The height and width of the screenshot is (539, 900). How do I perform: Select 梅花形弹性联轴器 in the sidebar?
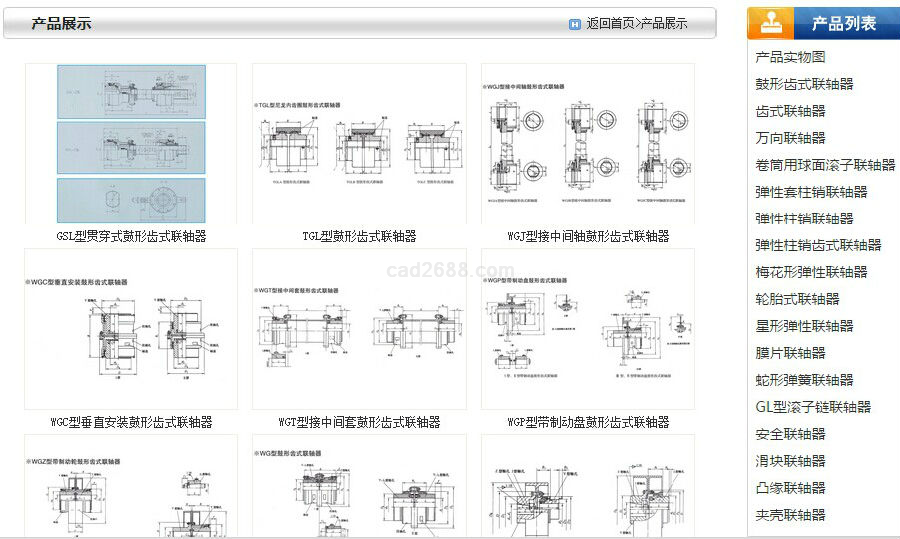811,272
